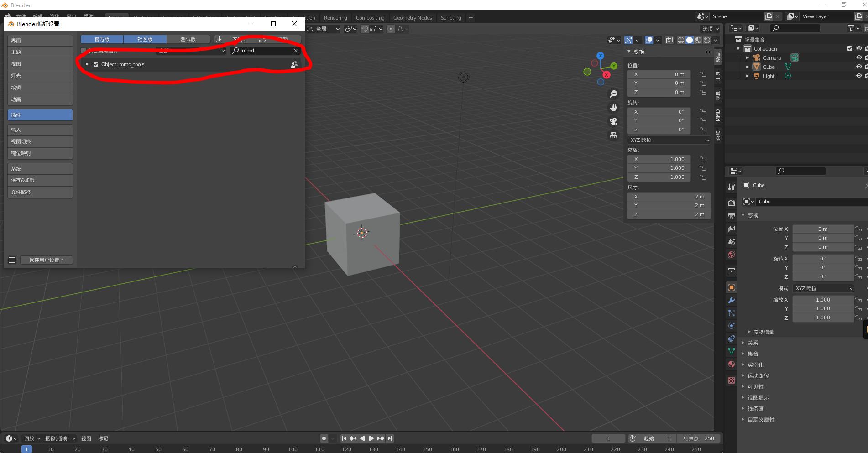Select the Cube object in outliner
This screenshot has height=453, width=868.
[x=769, y=67]
